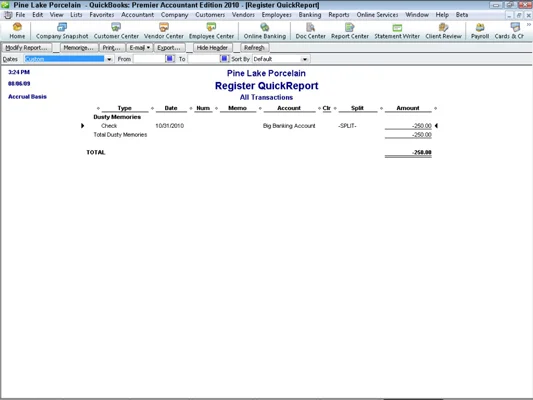This screenshot has width=533, height=400.
Task: Open the Dates range dropdown
Action: tap(109, 59)
